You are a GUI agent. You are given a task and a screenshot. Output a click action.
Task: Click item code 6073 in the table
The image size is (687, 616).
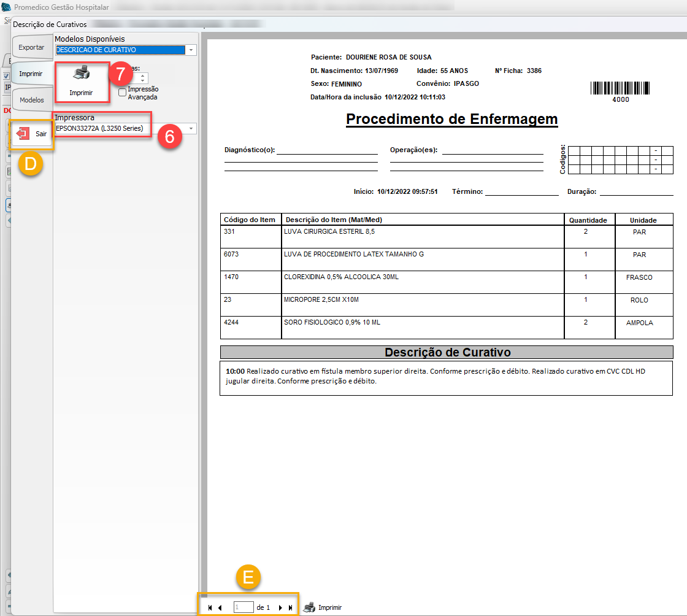click(x=231, y=254)
